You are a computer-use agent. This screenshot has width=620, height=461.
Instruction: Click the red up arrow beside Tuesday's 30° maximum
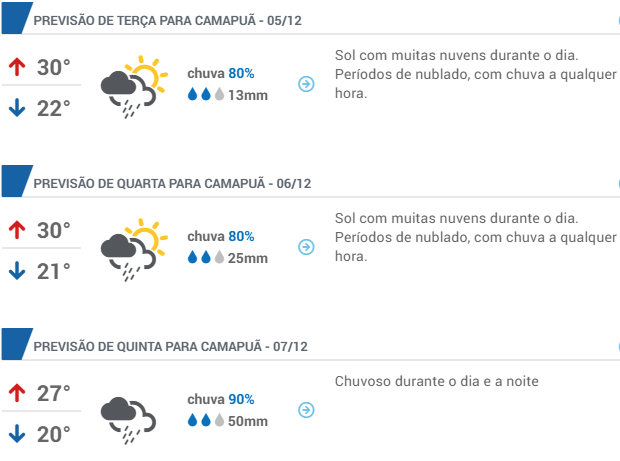click(x=16, y=68)
